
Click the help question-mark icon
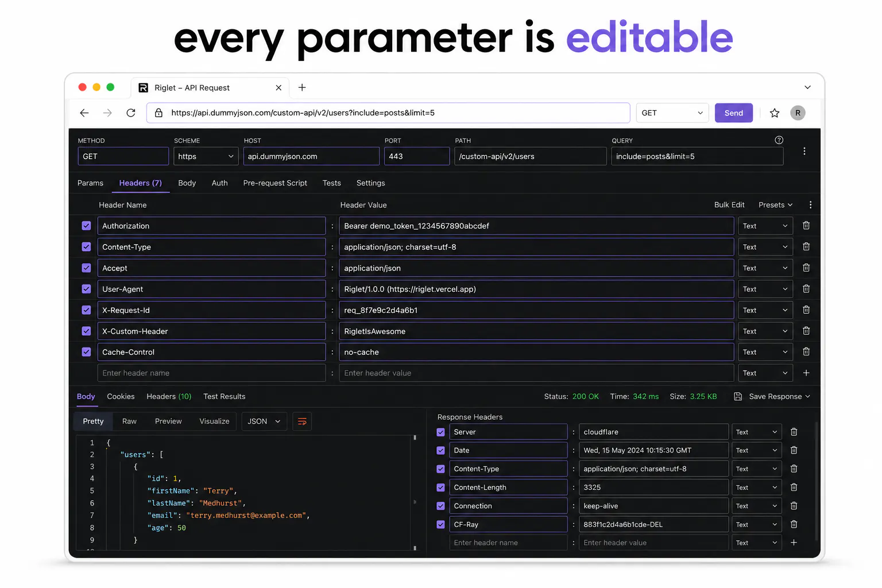click(779, 140)
